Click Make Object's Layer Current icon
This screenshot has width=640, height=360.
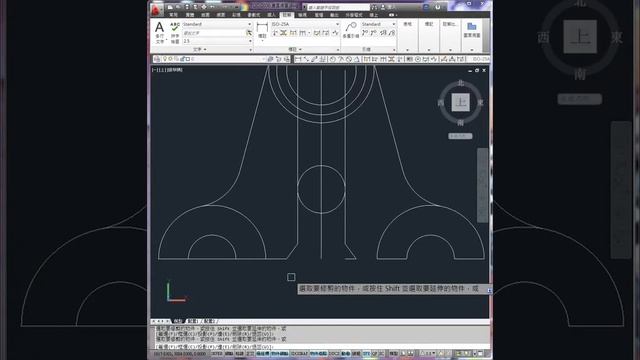[x=270, y=59]
